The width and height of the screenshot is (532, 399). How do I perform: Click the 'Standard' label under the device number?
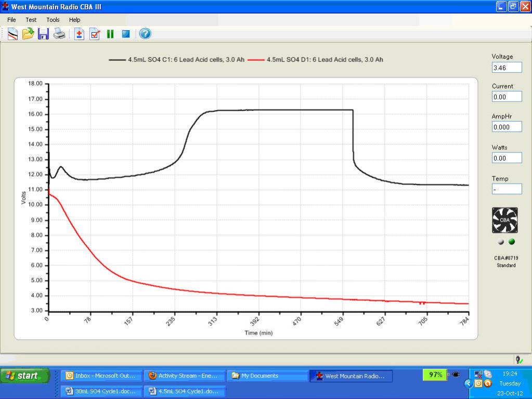coord(506,265)
